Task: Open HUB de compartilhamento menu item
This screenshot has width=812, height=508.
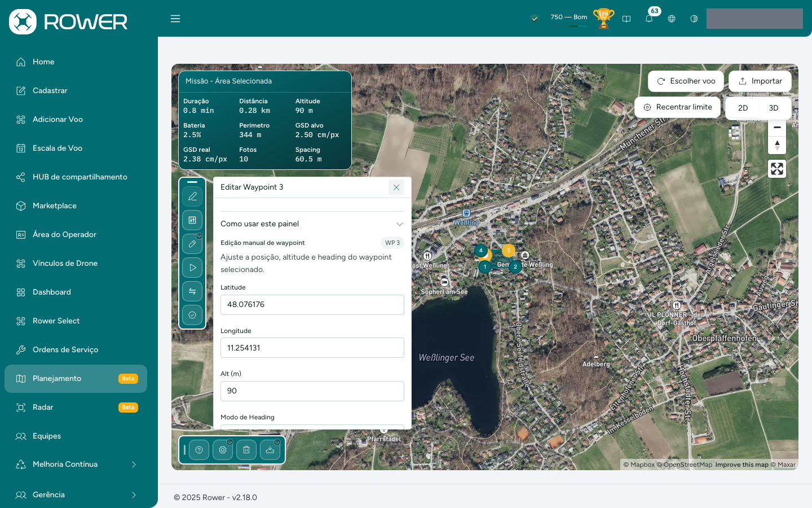Action: pyautogui.click(x=76, y=177)
